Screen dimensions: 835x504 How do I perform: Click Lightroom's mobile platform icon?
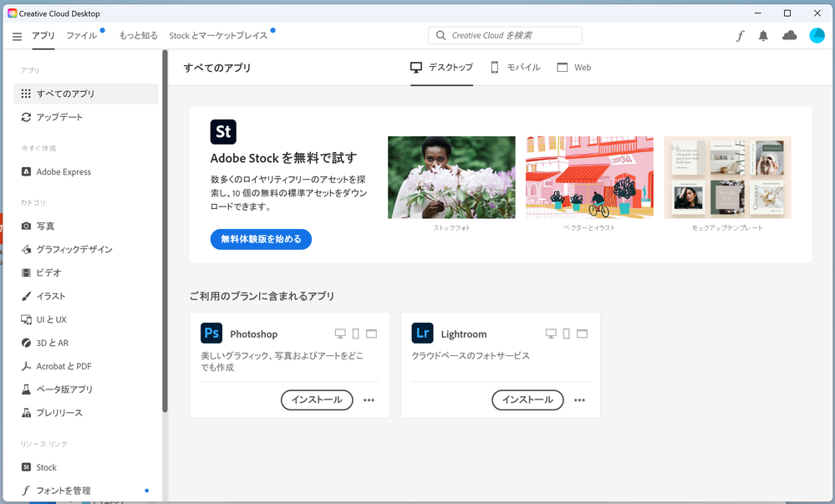(567, 333)
